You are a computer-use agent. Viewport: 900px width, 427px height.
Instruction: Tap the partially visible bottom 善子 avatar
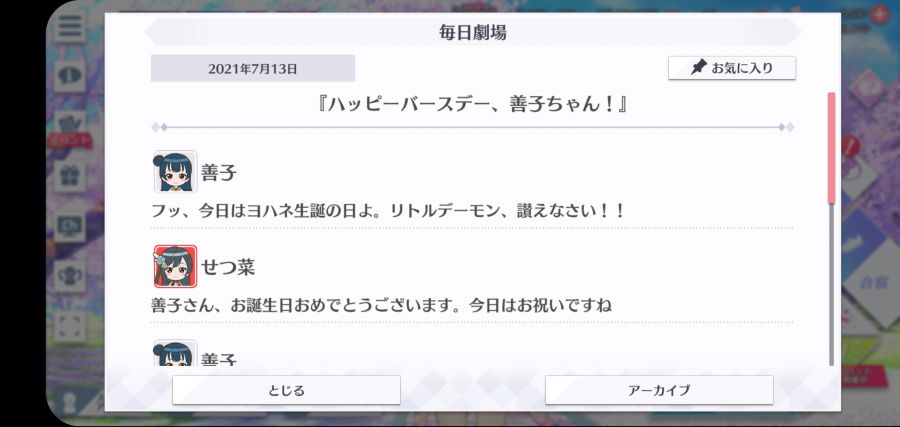(176, 353)
